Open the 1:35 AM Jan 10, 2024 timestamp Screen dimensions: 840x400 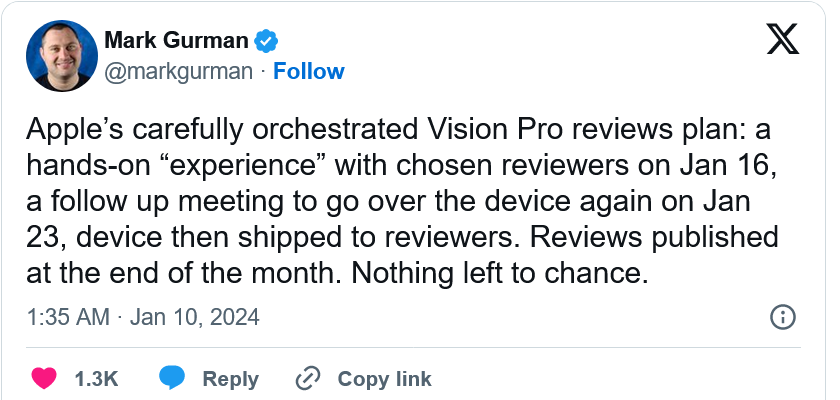143,317
